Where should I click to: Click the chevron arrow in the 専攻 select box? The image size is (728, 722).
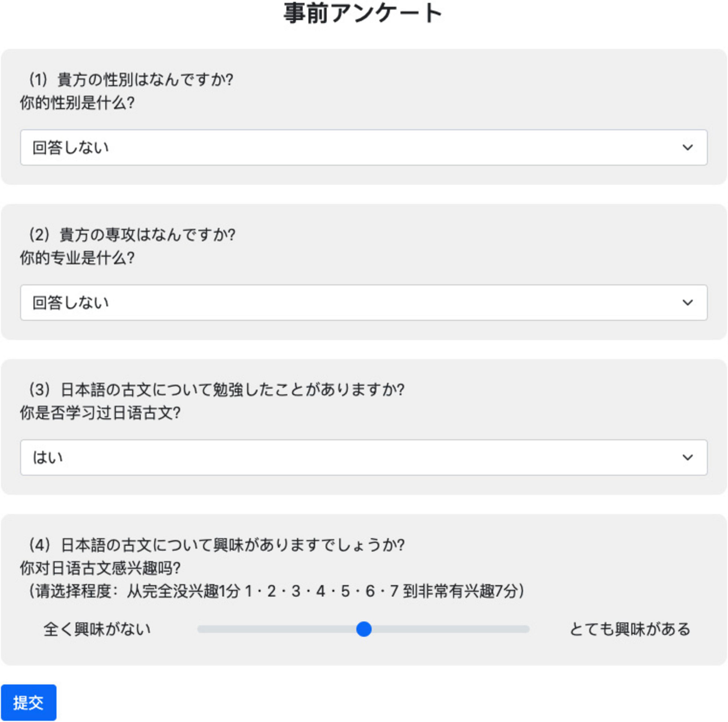point(687,303)
